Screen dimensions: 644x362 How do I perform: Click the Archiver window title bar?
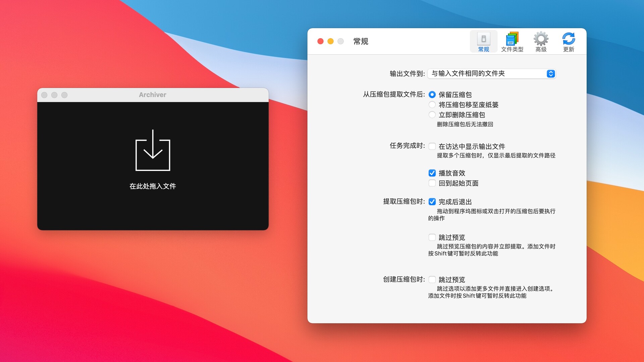pos(153,95)
